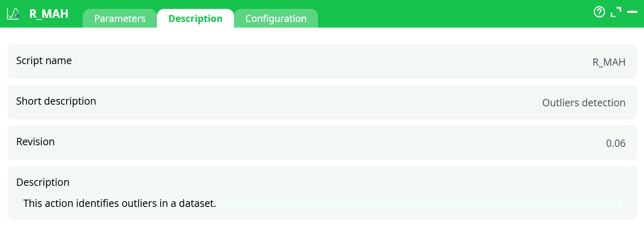The height and width of the screenshot is (228, 644).
Task: Expand panel with the fullscreen corners icon
Action: point(616,12)
